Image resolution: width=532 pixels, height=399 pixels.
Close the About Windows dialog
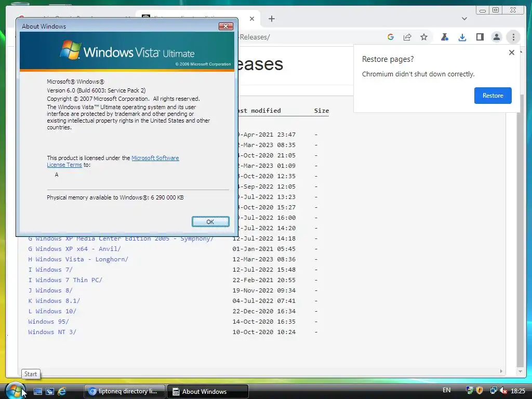pos(225,26)
